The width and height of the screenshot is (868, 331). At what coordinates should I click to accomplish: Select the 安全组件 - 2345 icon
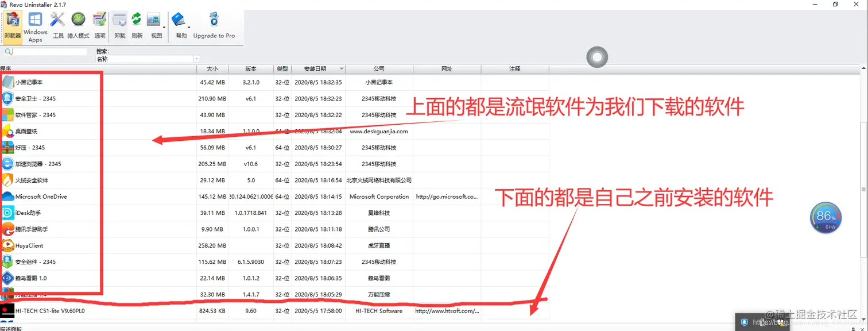(x=7, y=261)
